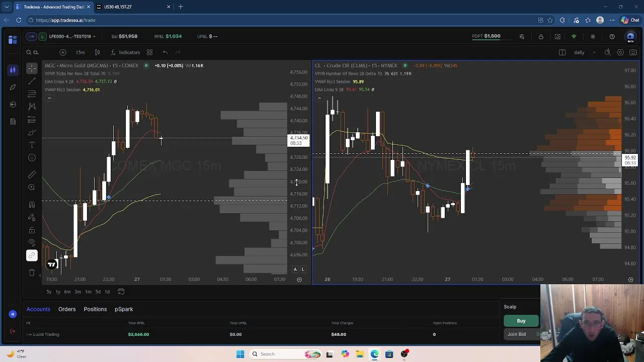Set chart range to 5y
The image size is (644, 362).
tap(49, 292)
